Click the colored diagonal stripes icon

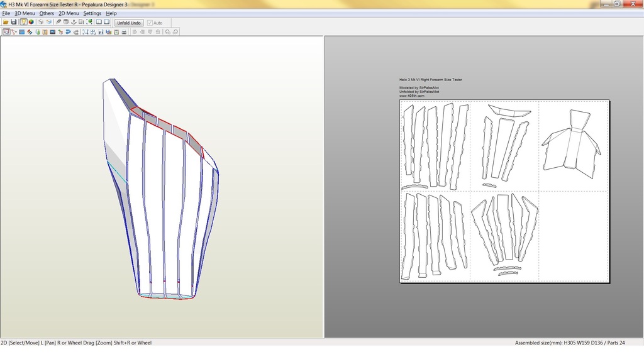[30, 31]
